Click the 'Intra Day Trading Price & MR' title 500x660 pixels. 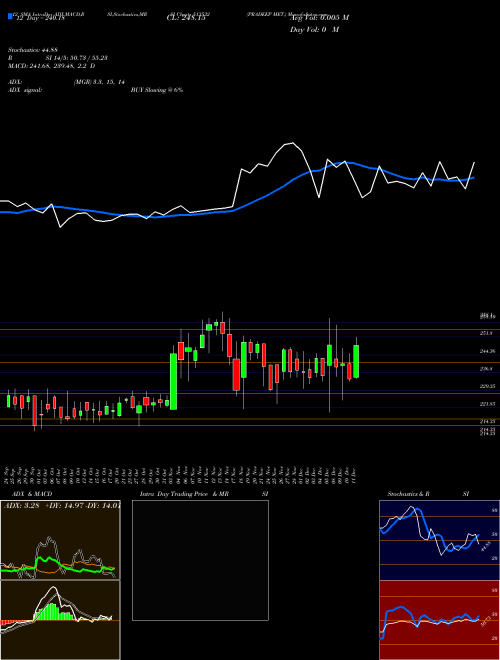tap(184, 494)
